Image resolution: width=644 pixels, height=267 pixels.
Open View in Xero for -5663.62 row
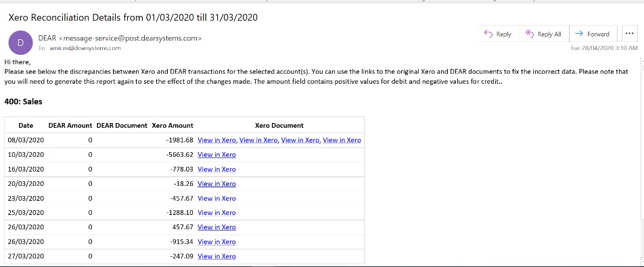pyautogui.click(x=217, y=155)
